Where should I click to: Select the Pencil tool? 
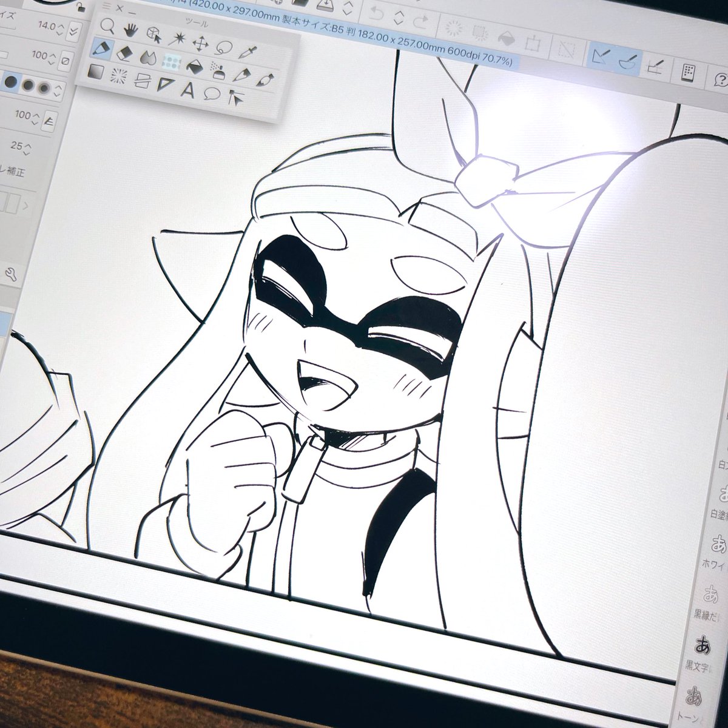tap(242, 75)
